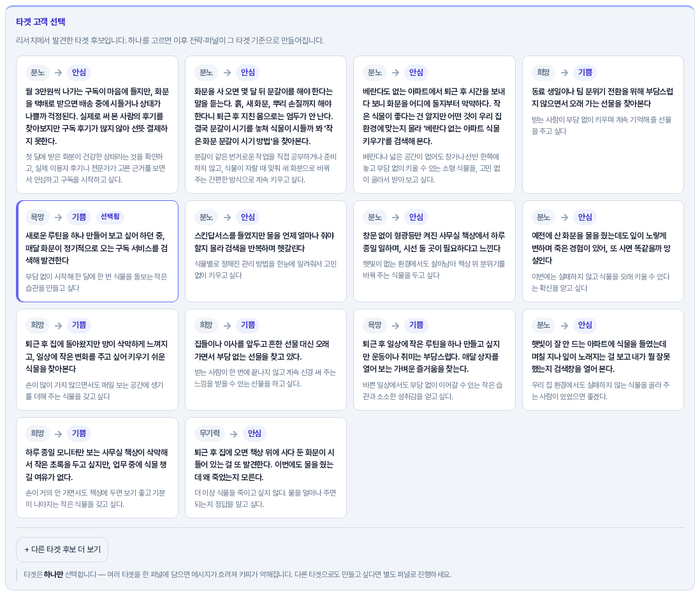Viewport: 700px width, 595px height.
Task: Choose the card 창문 없이 형광등만 켜진 사무실
Action: click(434, 251)
